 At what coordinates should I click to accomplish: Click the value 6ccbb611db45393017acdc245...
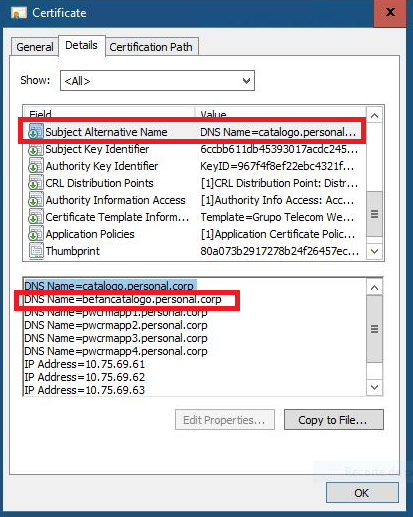279,149
